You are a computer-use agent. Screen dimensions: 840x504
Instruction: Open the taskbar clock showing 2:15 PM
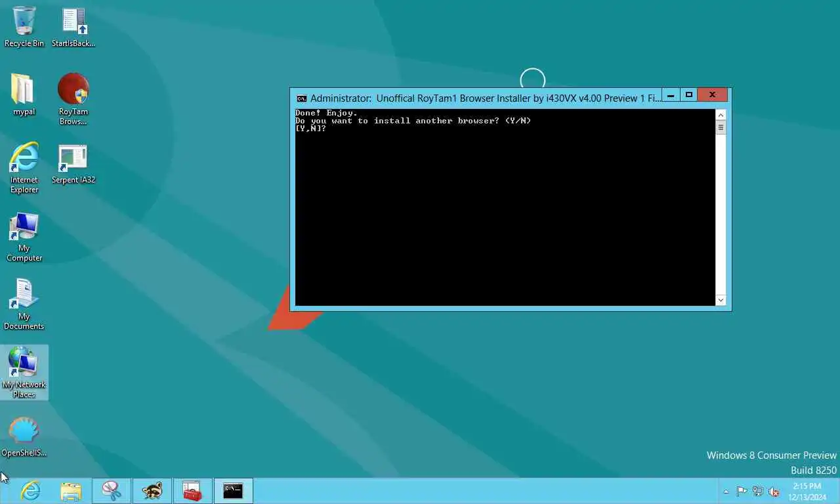(807, 492)
